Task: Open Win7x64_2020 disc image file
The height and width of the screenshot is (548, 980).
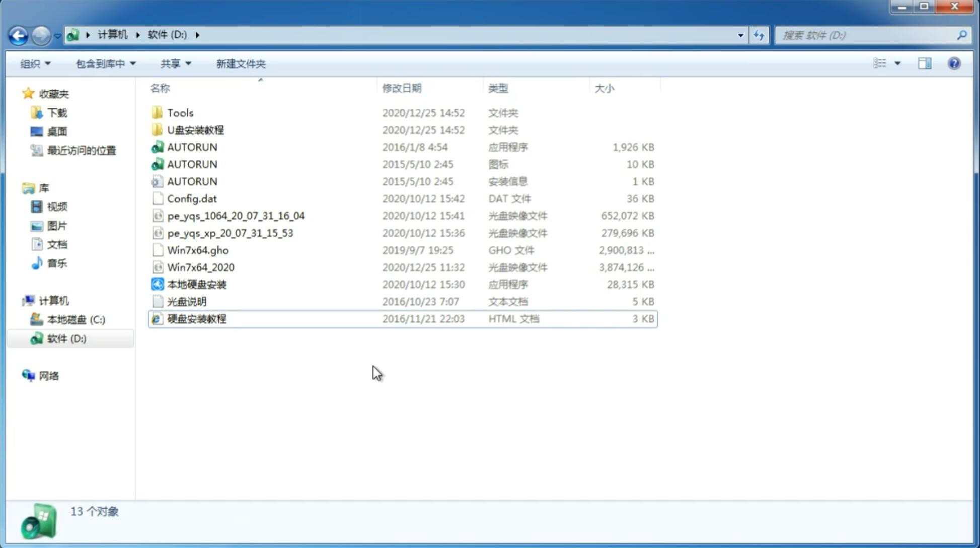Action: click(200, 267)
